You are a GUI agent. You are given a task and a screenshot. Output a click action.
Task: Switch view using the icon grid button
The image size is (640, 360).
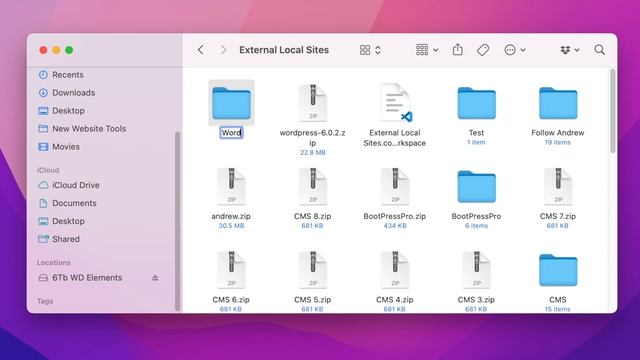[365, 50]
